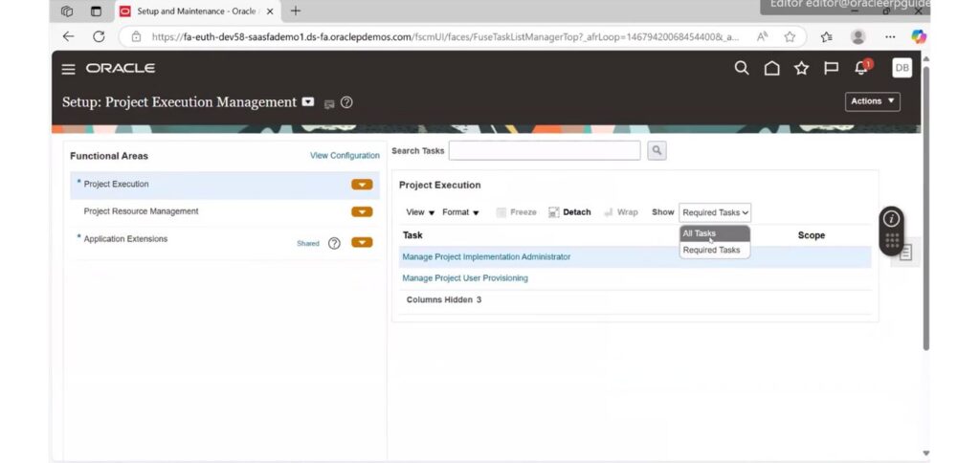Go to Oracle home icon
The height and width of the screenshot is (463, 980).
coord(772,68)
